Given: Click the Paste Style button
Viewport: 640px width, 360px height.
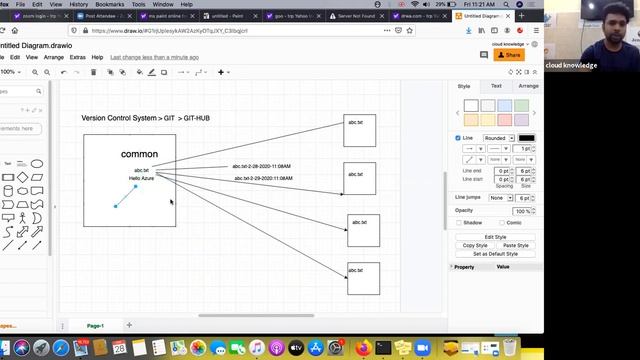Looking at the screenshot, I should pyautogui.click(x=516, y=246).
